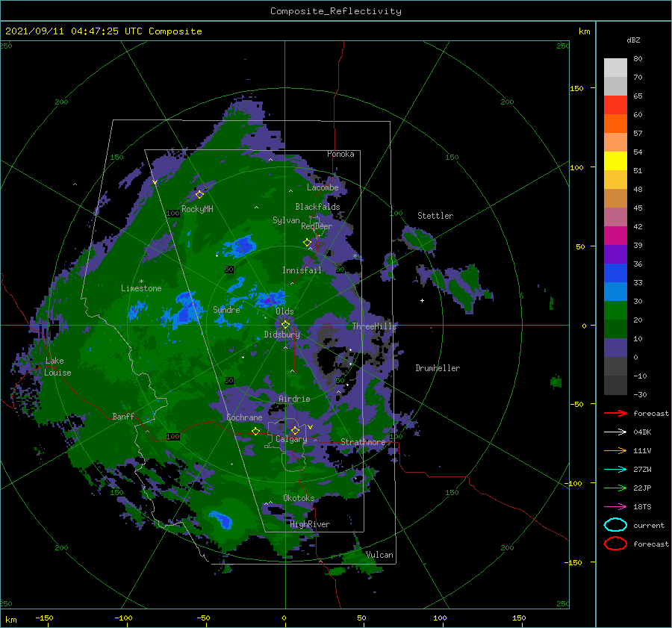The image size is (672, 628).
Task: Click the yellow diamond marker below RedDeer
Action: click(307, 243)
